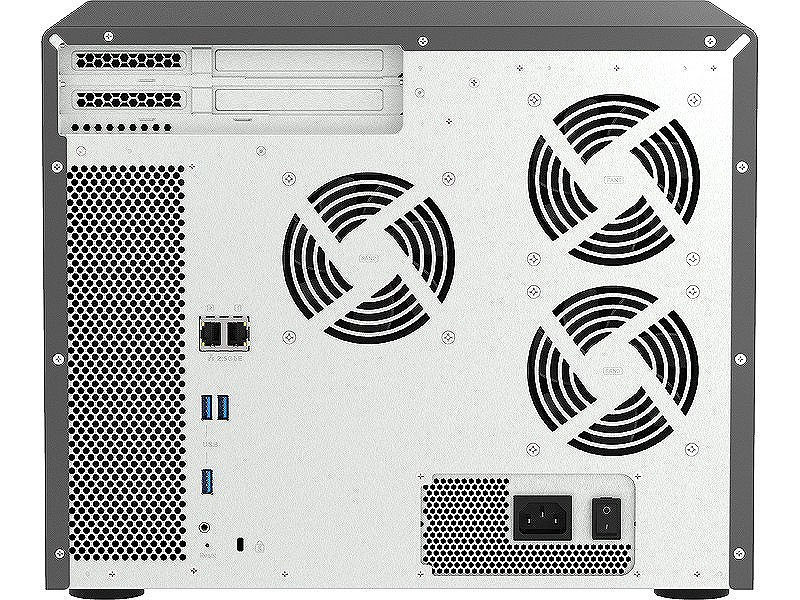Click the AC power inlet socket
Viewport: 800px width, 600px height.
coord(542,517)
